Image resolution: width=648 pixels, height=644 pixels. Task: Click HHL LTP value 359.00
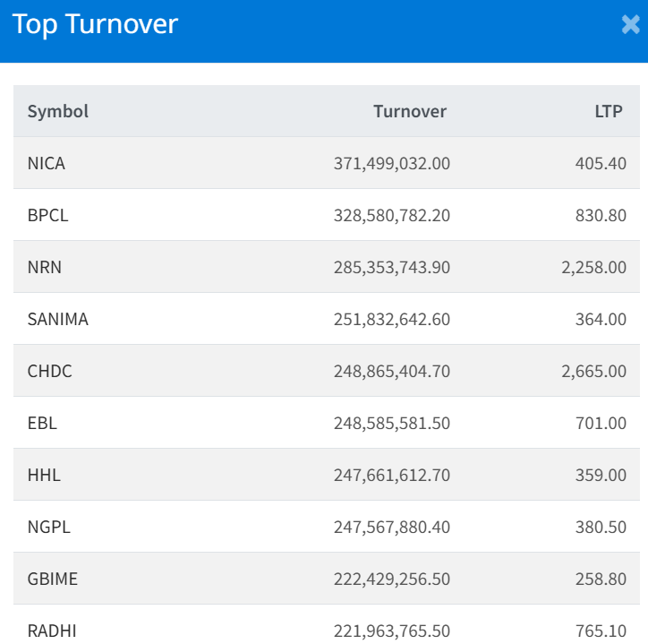click(x=601, y=476)
